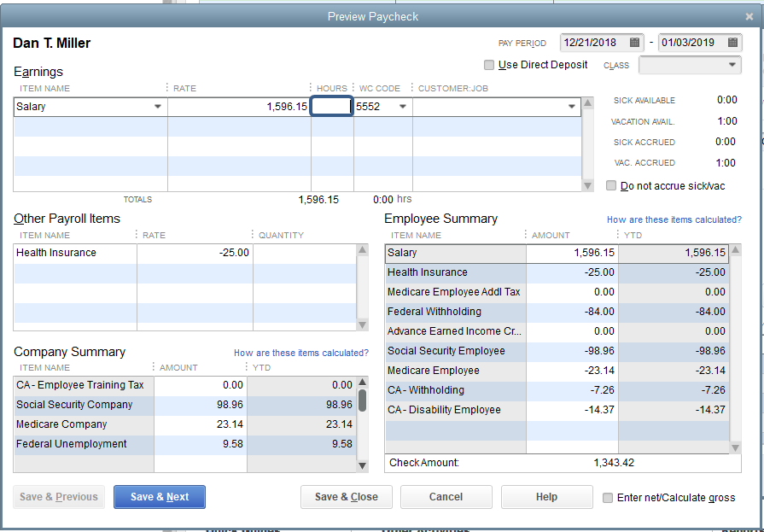Check "Do not accrue sick/vac"
Viewport: 764px width, 532px height.
(x=611, y=184)
